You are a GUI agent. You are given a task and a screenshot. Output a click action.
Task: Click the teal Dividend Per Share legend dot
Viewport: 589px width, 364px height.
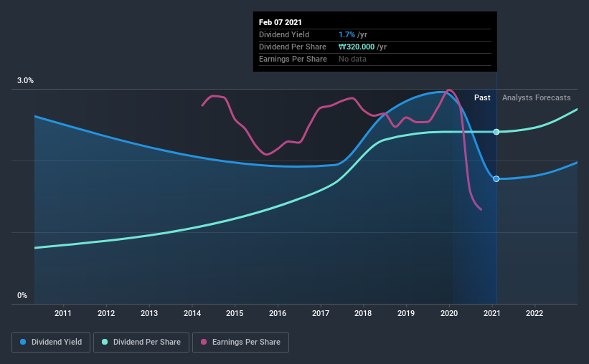click(105, 342)
